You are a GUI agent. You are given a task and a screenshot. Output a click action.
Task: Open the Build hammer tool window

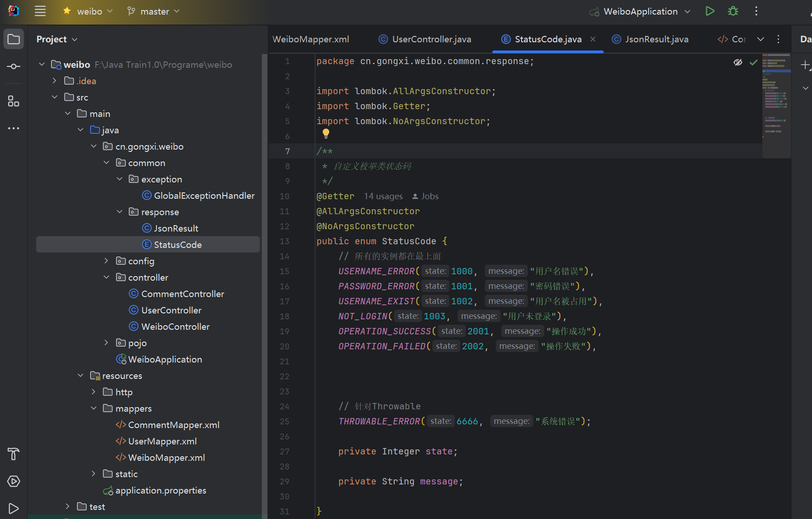(14, 453)
